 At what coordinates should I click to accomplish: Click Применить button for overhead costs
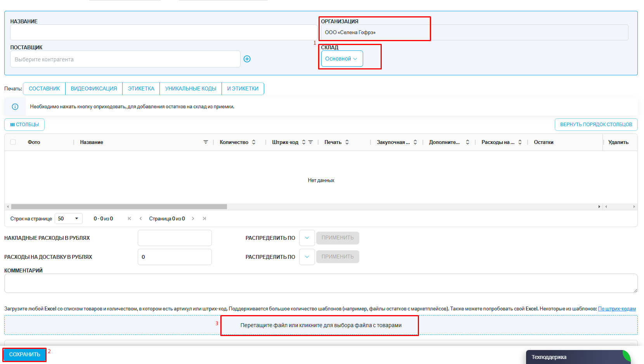click(338, 238)
